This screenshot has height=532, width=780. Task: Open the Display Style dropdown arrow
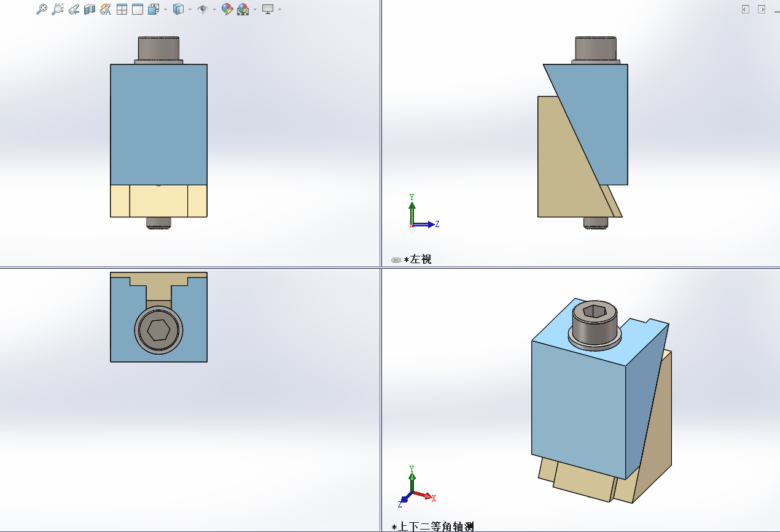click(190, 10)
